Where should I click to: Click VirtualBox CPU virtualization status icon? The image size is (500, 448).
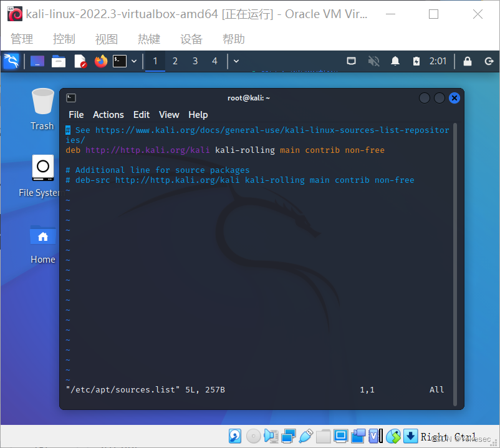pyautogui.click(x=376, y=436)
